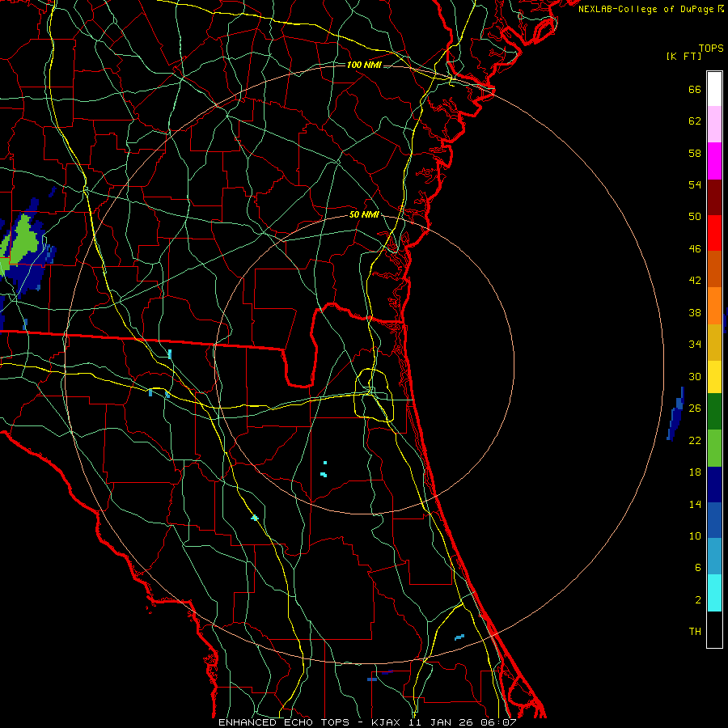Screen dimensions: 728x728
Task: Click the '[K FT]' units label
Action: [x=684, y=56]
